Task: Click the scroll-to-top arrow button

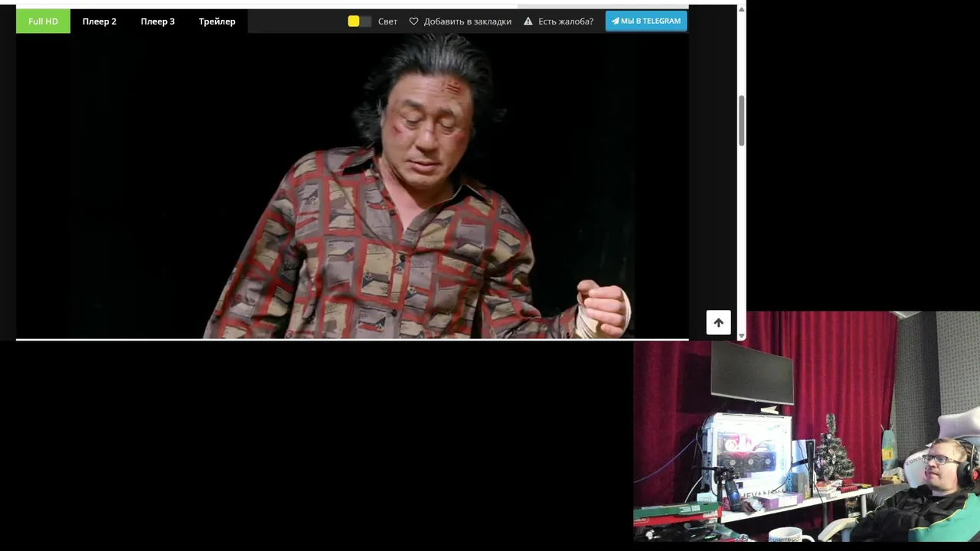Action: [x=718, y=323]
